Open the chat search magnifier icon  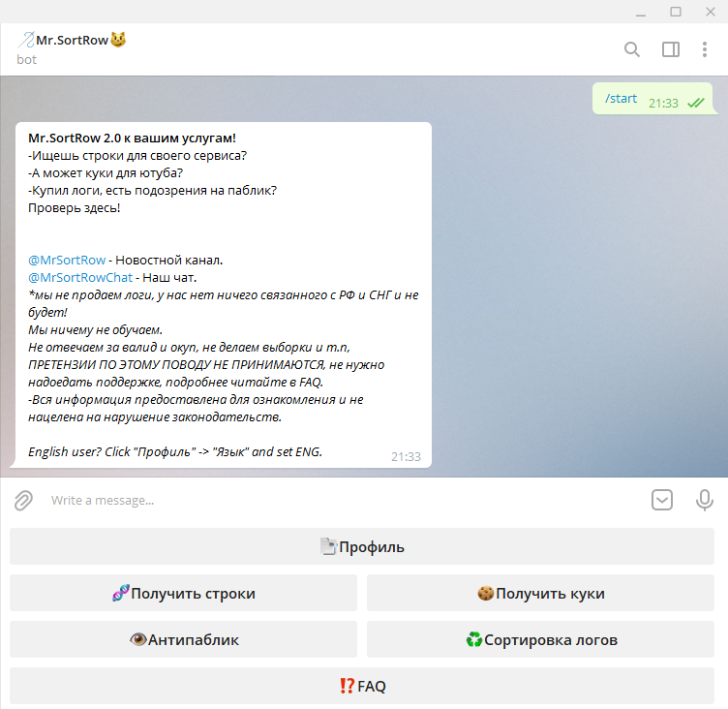631,49
